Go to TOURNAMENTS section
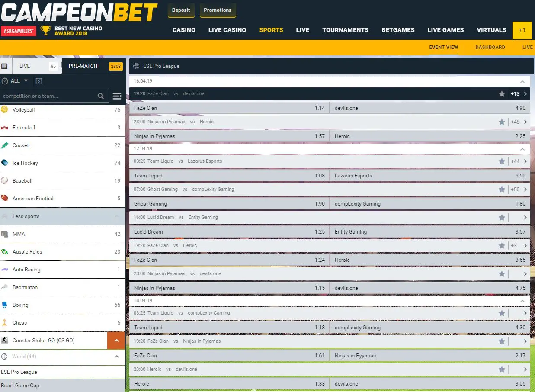The image size is (535, 392). point(345,30)
